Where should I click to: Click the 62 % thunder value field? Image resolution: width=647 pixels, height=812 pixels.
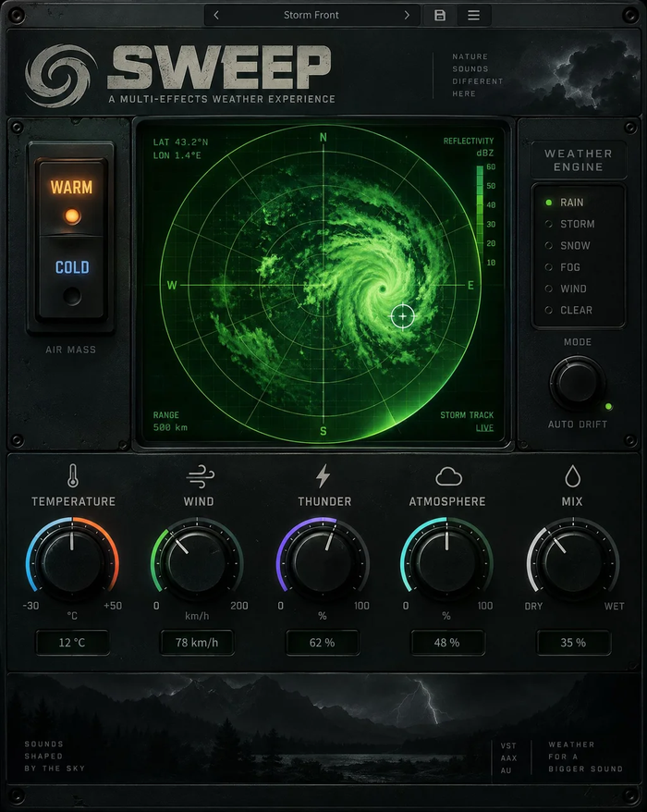(322, 643)
